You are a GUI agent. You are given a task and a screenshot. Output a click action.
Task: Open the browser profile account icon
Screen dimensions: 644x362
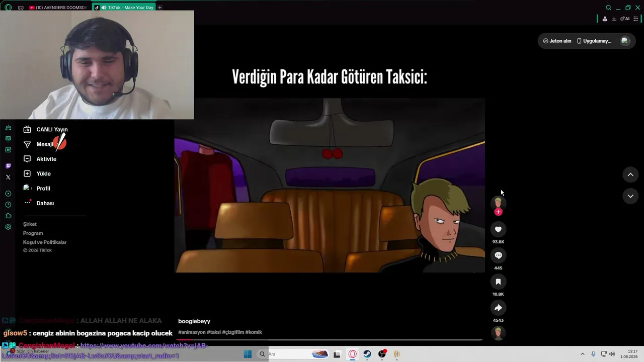pos(605,19)
